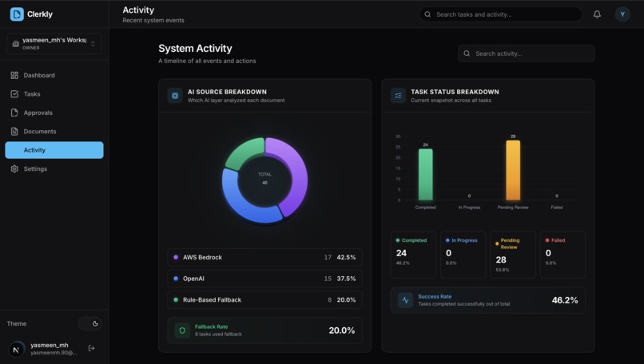Click the yasmeen_mh profile avatar
The height and width of the screenshot is (364, 644).
pyautogui.click(x=17, y=350)
